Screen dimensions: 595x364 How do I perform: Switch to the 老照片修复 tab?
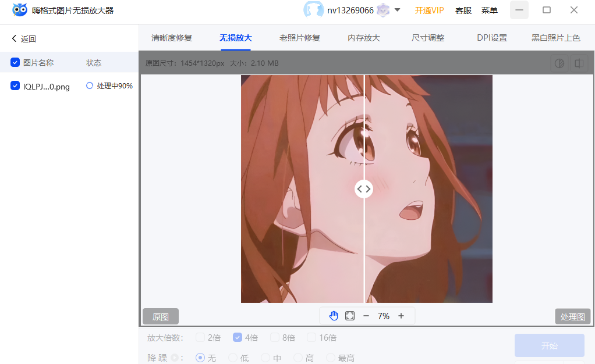pos(300,38)
